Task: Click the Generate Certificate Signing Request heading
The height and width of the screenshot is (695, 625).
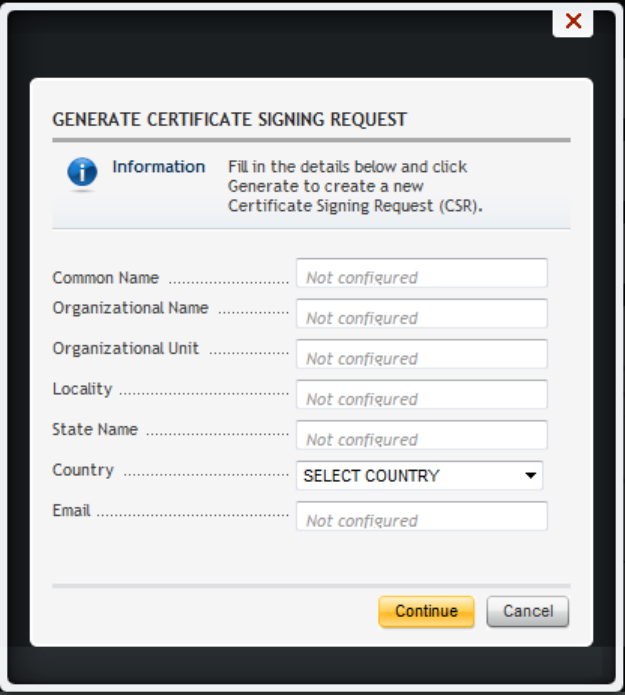Action: tap(229, 120)
